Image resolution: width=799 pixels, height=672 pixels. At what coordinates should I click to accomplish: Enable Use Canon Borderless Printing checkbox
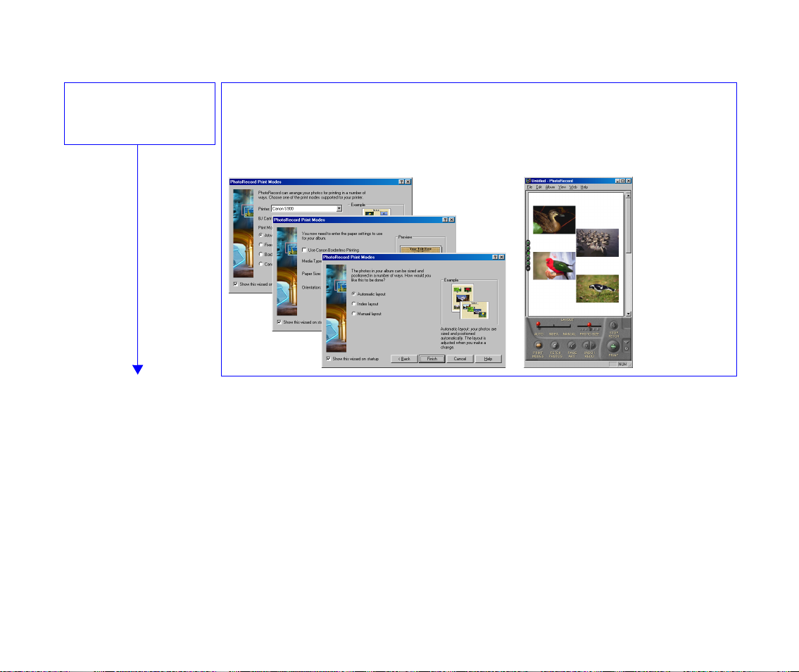[304, 250]
